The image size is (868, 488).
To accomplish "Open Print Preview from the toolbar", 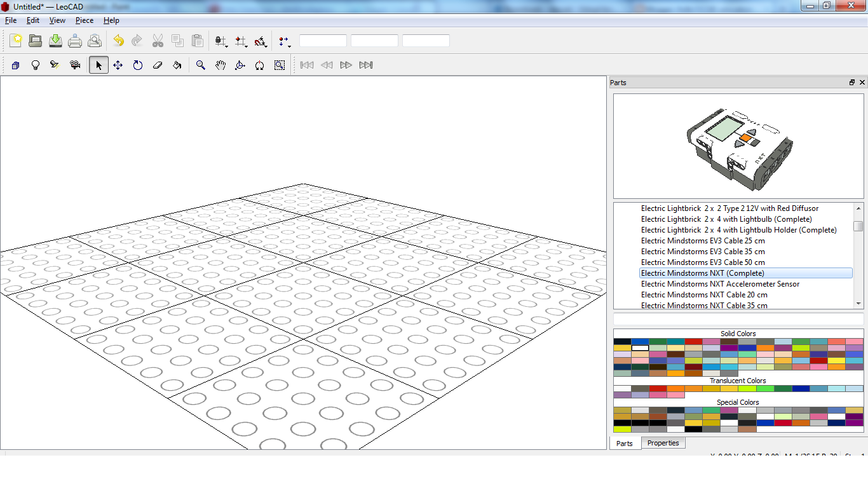I will coord(95,41).
